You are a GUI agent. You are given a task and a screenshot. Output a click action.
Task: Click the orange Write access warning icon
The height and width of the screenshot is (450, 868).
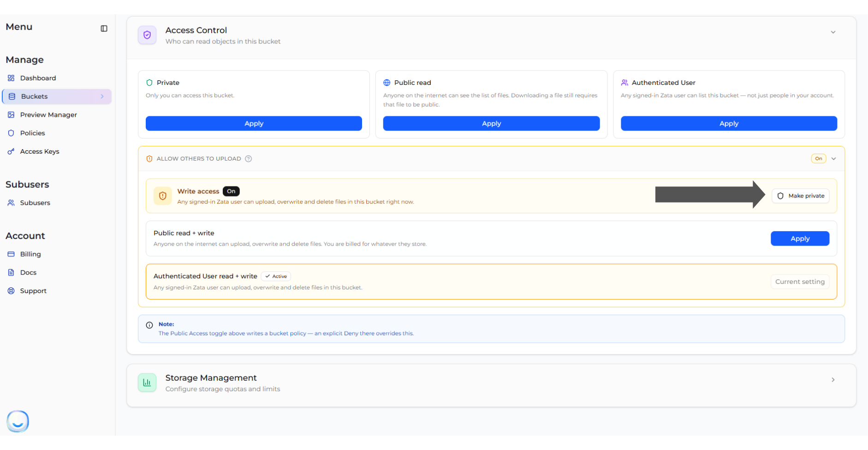tap(163, 196)
